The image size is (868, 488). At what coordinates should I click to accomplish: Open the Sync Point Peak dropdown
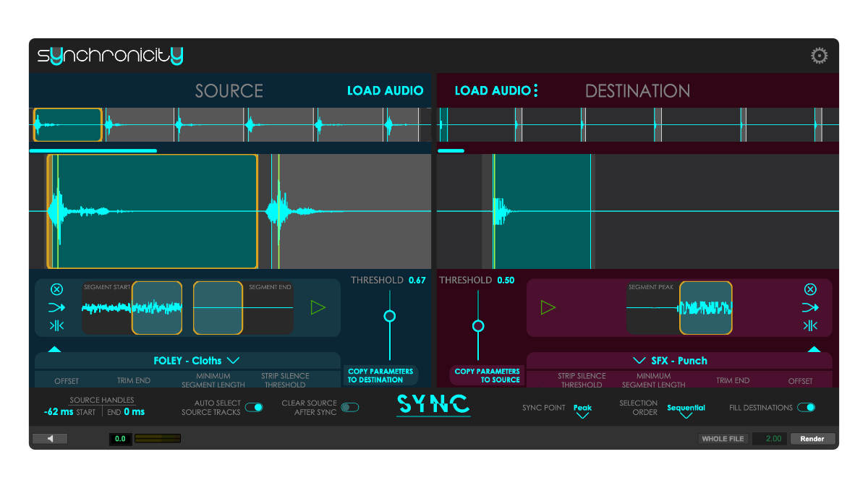point(582,411)
